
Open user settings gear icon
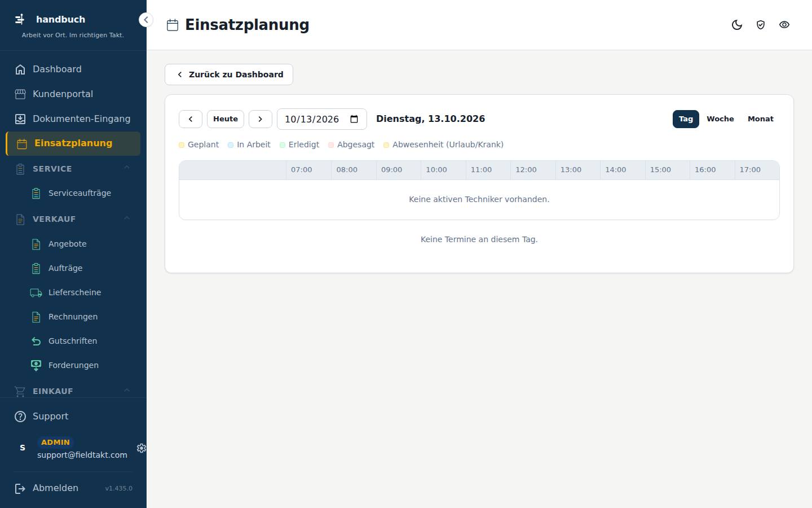[142, 448]
